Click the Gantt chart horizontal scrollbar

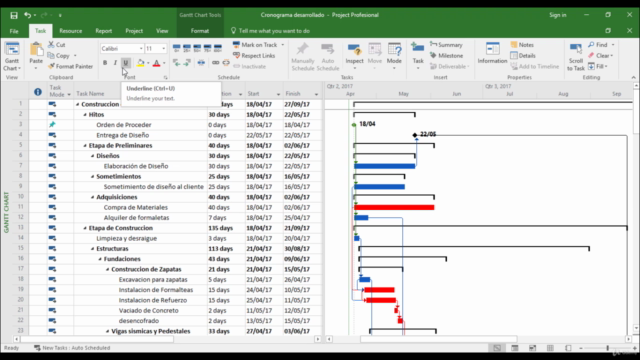[438, 339]
